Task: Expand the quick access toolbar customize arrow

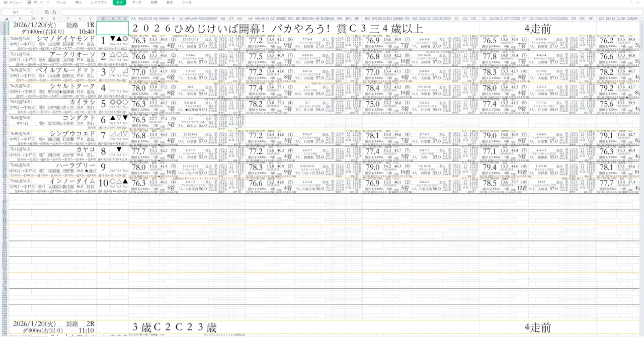Action: pos(48,3)
